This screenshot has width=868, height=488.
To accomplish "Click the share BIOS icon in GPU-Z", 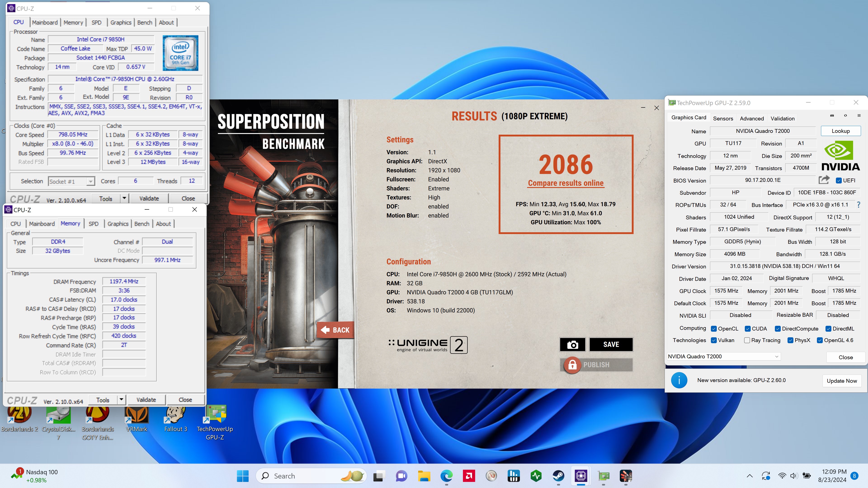I will pyautogui.click(x=823, y=180).
